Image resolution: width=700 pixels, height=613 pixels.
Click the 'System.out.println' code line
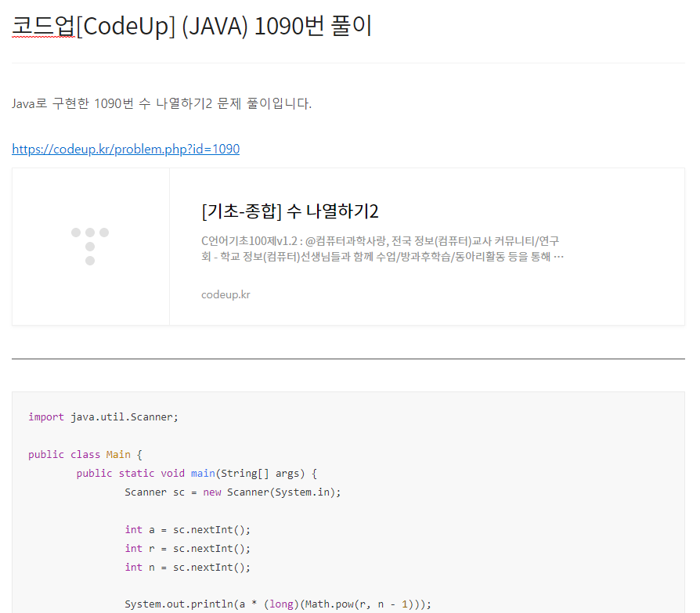(278, 604)
